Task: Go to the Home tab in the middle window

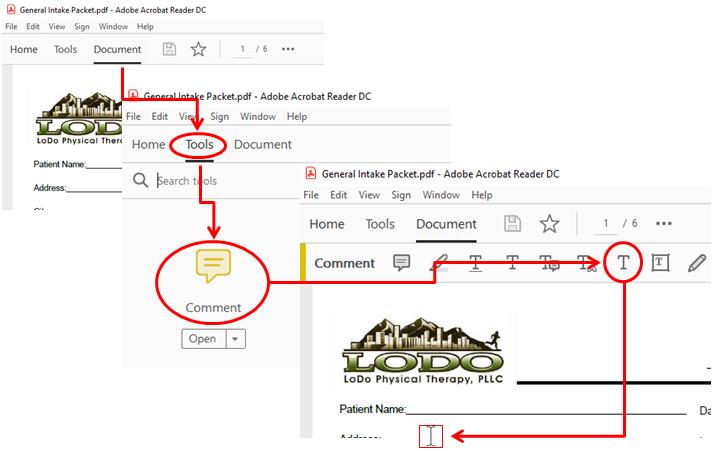Action: 148,145
